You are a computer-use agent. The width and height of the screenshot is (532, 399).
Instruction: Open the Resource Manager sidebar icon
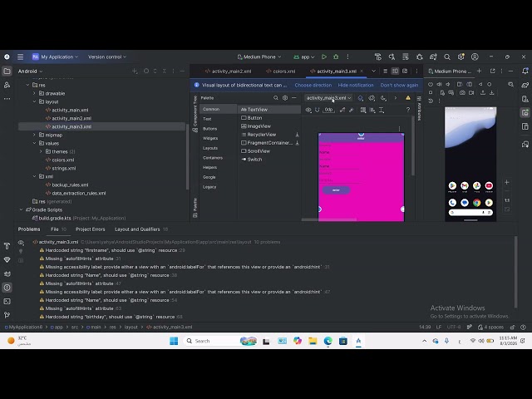coord(7,85)
